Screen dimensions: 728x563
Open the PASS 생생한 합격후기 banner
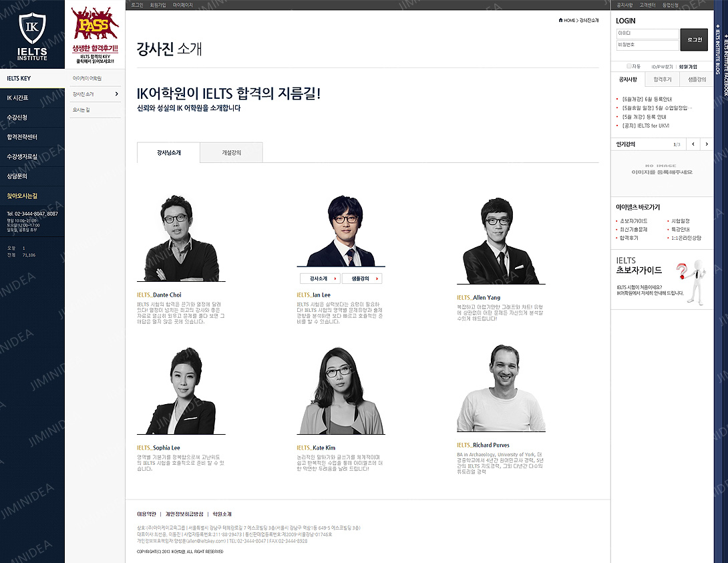(96, 35)
